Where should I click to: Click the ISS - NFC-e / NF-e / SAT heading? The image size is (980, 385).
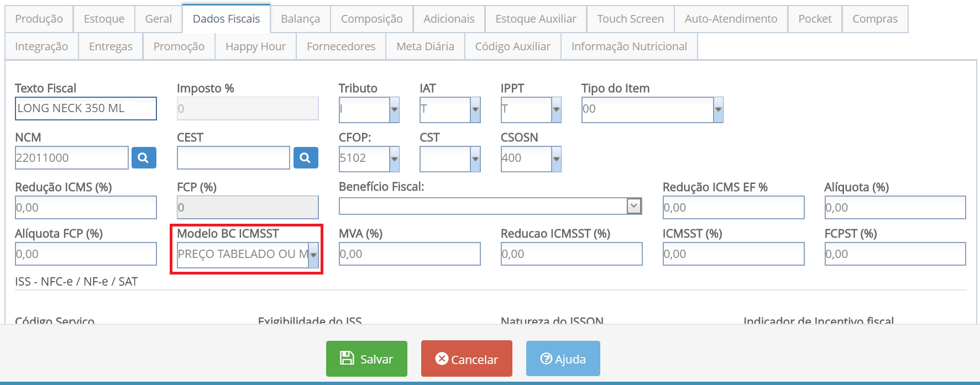(x=76, y=282)
